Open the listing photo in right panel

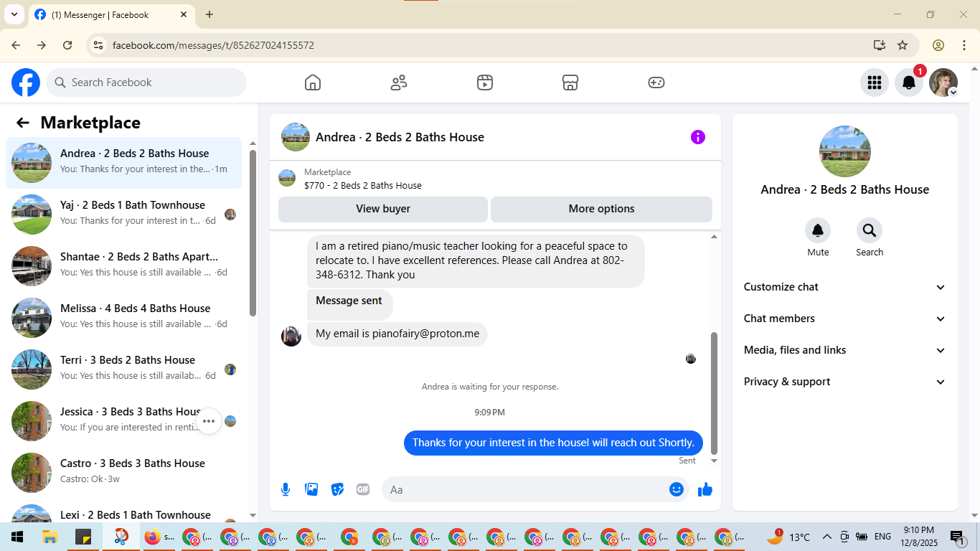(845, 151)
